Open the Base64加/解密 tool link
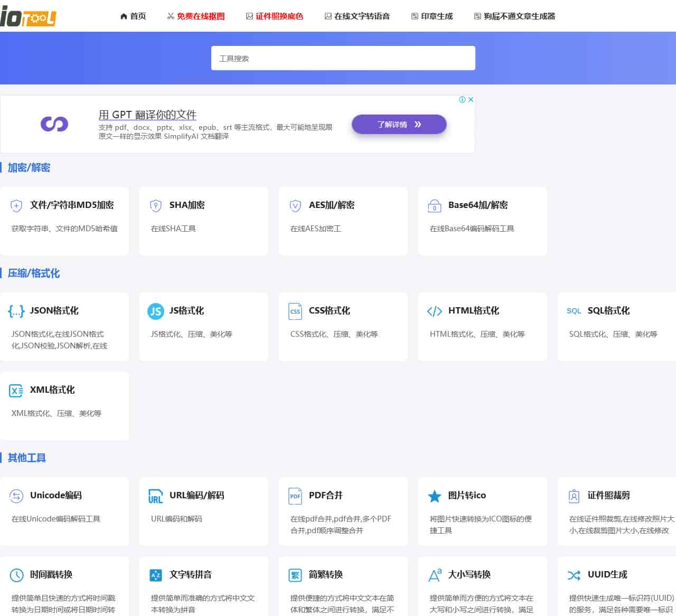Viewport: 676px width, 616px height. click(478, 205)
